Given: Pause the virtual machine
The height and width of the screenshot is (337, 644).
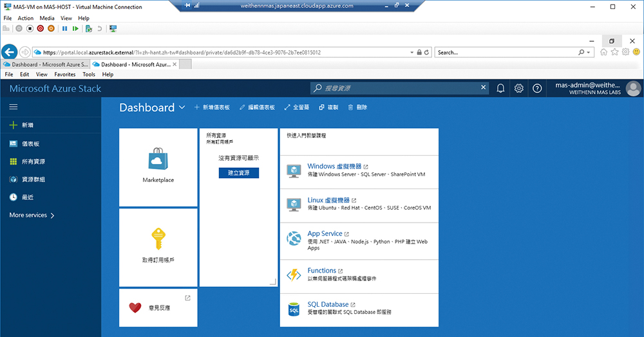Looking at the screenshot, I should [64, 29].
